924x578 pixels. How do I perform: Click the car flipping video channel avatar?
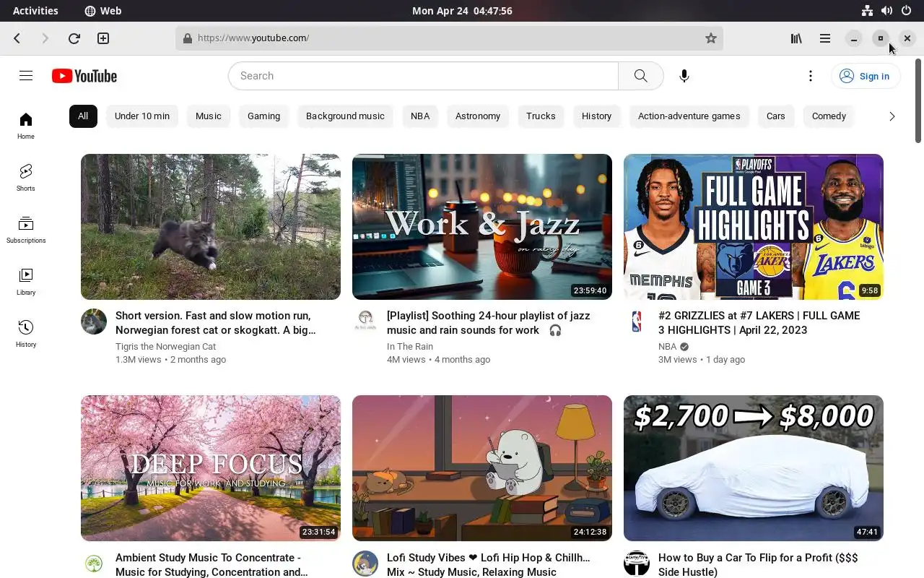(637, 564)
